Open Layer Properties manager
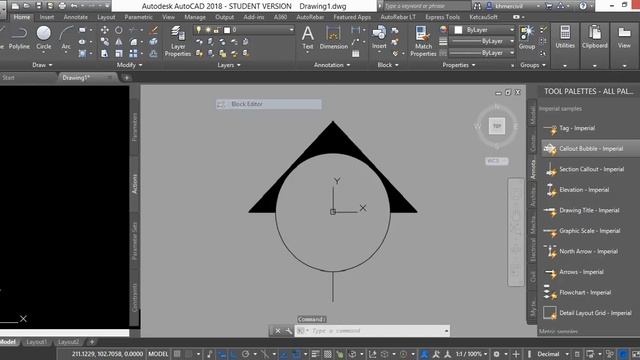The width and height of the screenshot is (640, 360). 178,41
